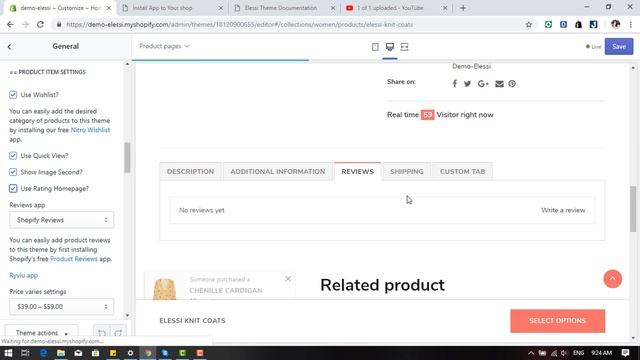The height and width of the screenshot is (360, 640).
Task: Share by email envelope icon
Action: pyautogui.click(x=499, y=84)
